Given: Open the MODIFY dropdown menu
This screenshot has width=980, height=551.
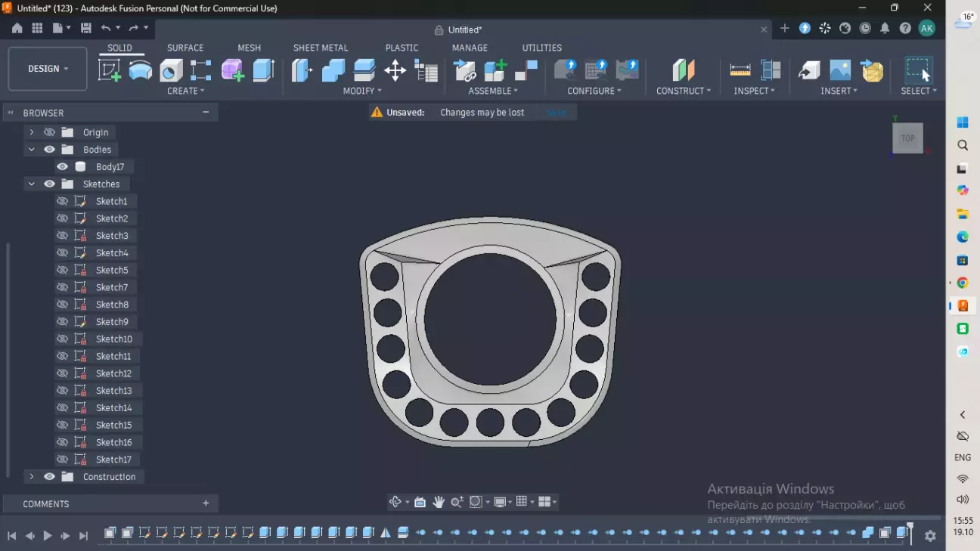Looking at the screenshot, I should [x=362, y=91].
